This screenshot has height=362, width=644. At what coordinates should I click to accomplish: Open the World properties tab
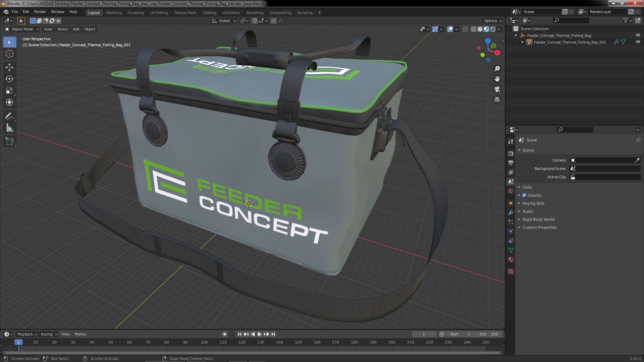pyautogui.click(x=511, y=191)
